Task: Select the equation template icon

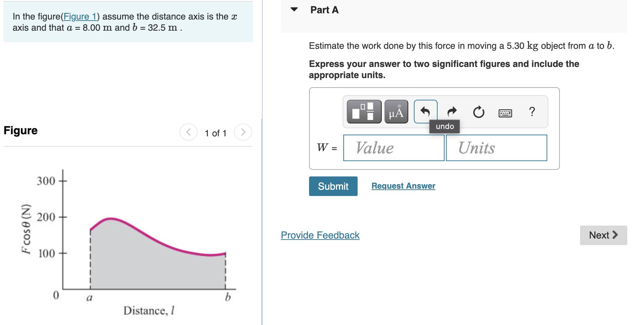Action: click(x=364, y=112)
